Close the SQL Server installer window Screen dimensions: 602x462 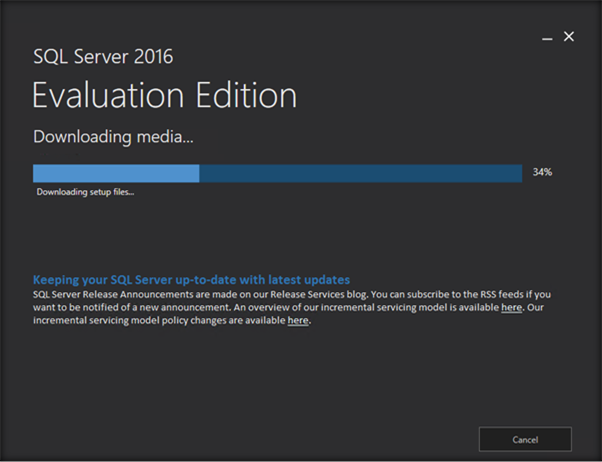click(x=569, y=36)
